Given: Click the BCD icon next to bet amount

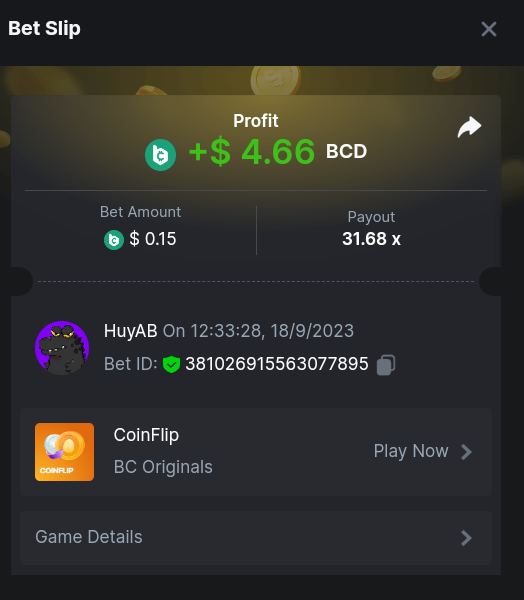Looking at the screenshot, I should pos(114,240).
